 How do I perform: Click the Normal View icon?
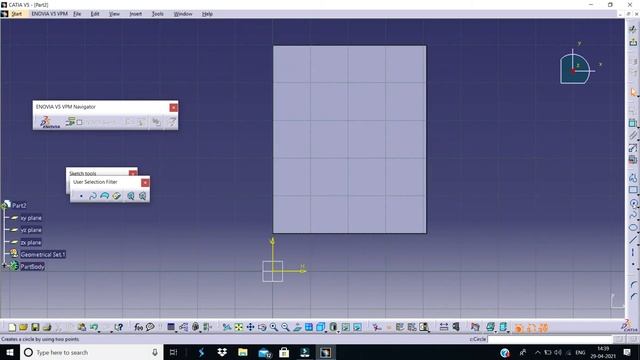coord(297,327)
